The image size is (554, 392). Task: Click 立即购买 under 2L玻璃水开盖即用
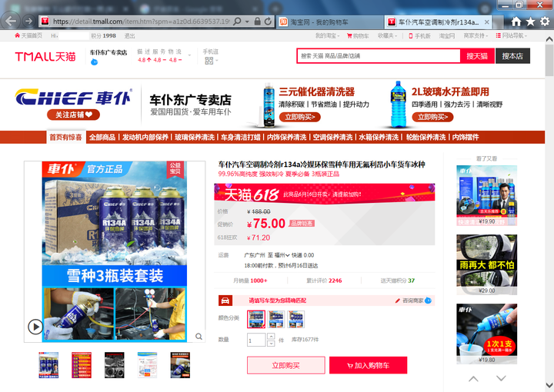432,117
